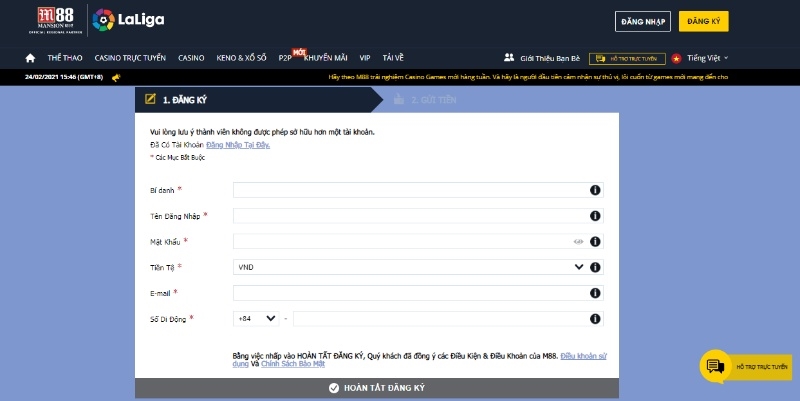Click info icon beside Số Di Động field

pyautogui.click(x=595, y=319)
